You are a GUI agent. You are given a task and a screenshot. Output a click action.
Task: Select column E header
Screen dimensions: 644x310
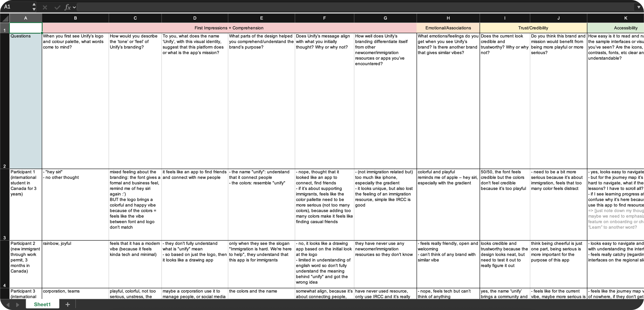pyautogui.click(x=262, y=18)
